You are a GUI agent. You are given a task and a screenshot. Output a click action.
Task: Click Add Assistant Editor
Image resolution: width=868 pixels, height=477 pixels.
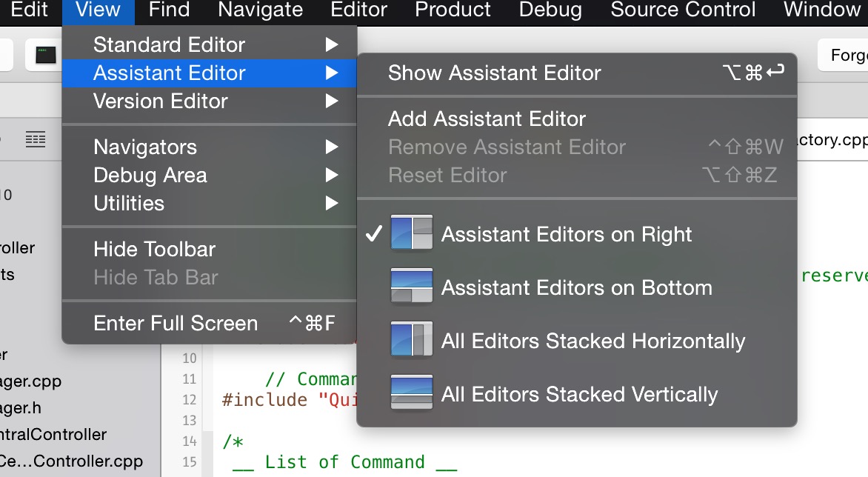[487, 119]
